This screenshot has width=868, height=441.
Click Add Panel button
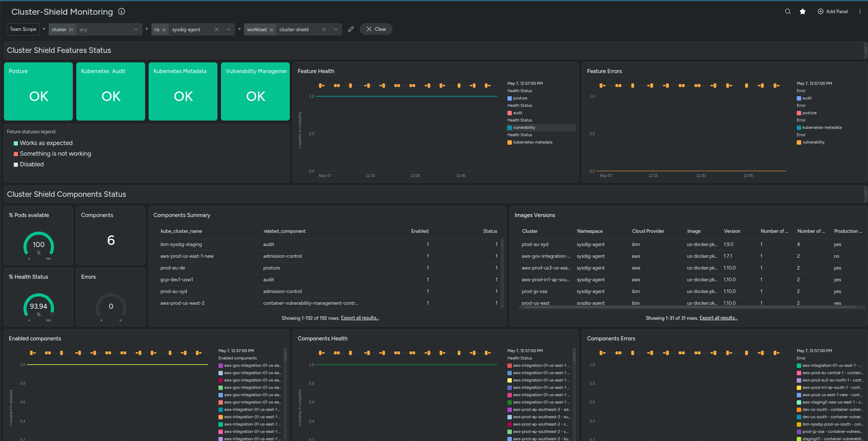(833, 11)
